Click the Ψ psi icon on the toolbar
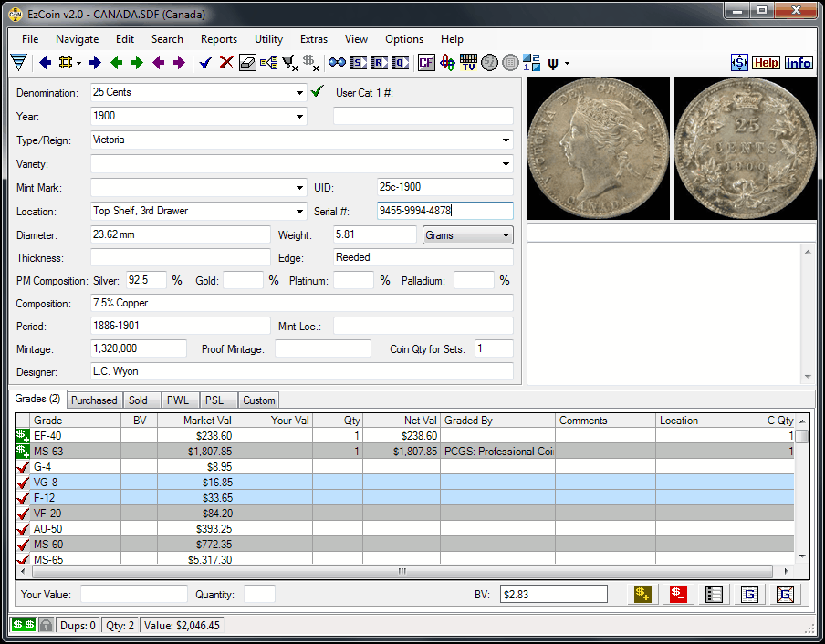The image size is (825, 644). point(552,62)
